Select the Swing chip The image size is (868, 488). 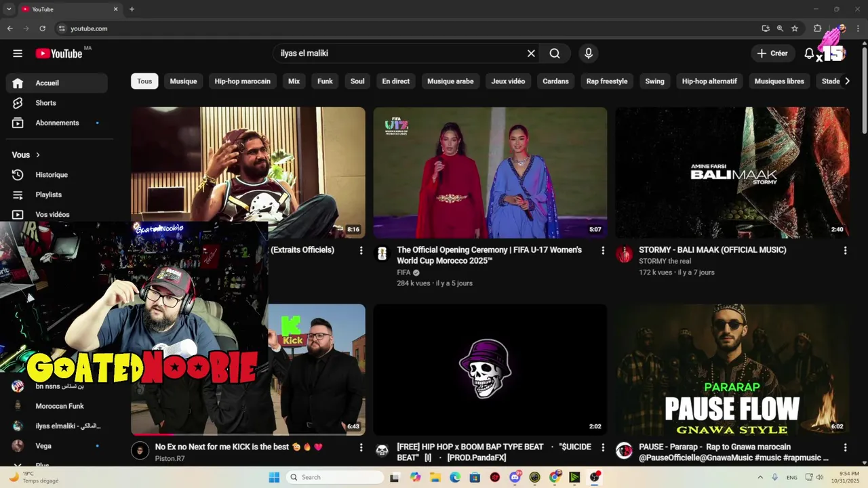tap(654, 81)
